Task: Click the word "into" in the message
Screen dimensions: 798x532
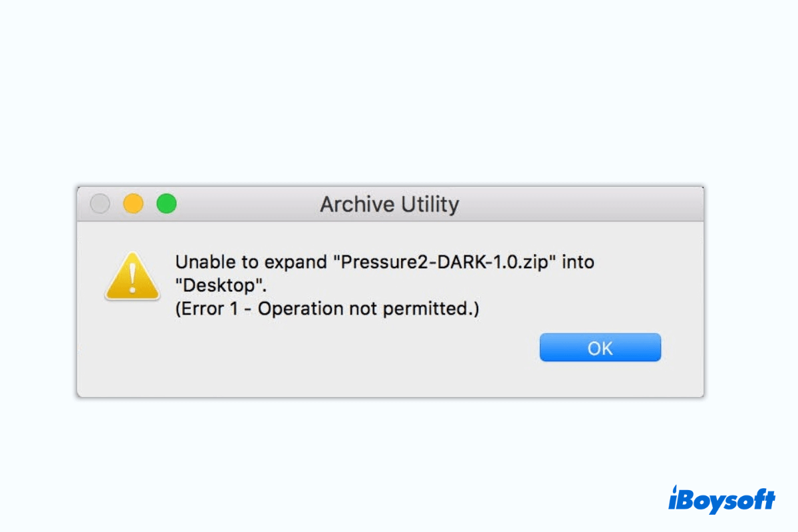Action: [x=579, y=262]
